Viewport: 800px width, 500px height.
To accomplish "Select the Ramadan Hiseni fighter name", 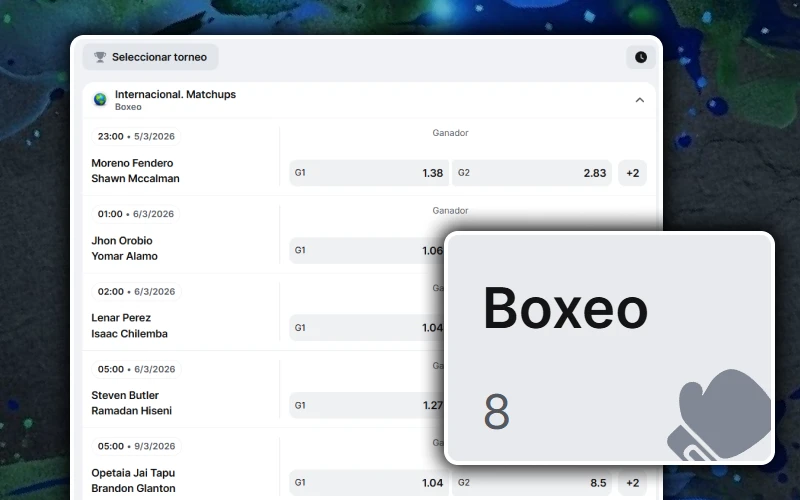I will click(x=132, y=411).
